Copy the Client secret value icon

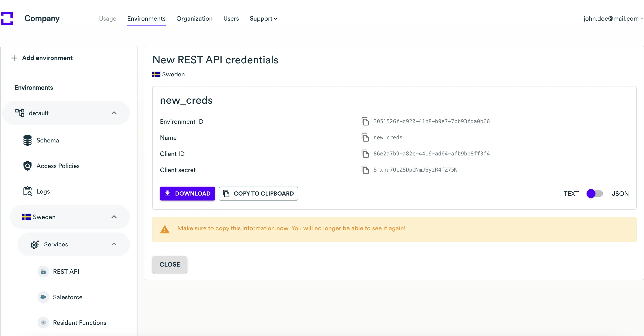tap(365, 170)
